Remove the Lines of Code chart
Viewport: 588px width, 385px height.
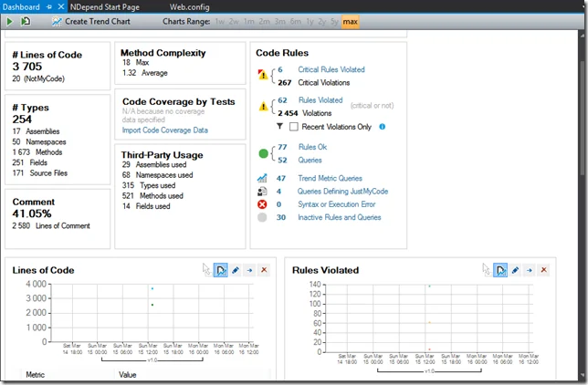(x=264, y=270)
